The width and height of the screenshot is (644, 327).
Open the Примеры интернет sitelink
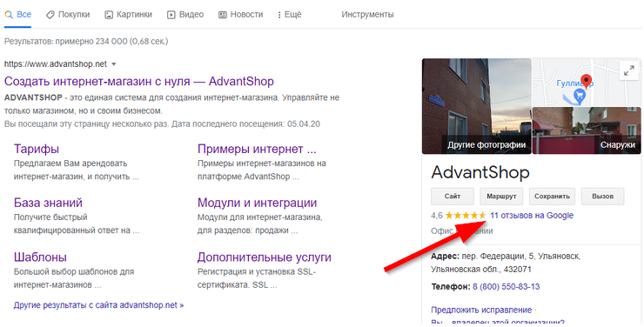pos(257,149)
